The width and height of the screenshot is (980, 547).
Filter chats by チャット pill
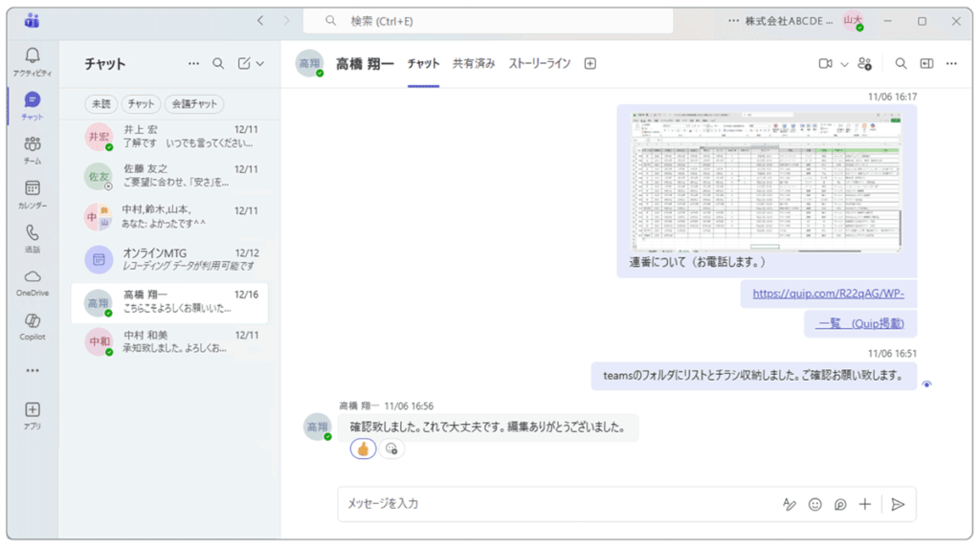(x=142, y=104)
